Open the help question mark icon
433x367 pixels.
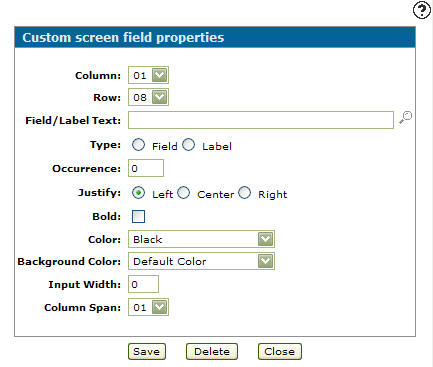click(x=422, y=10)
